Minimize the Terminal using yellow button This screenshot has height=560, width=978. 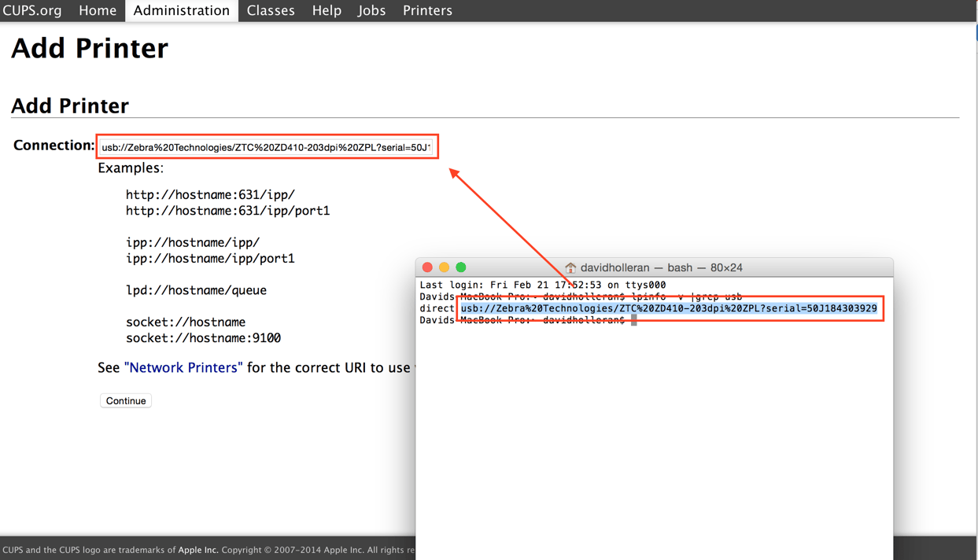444,267
